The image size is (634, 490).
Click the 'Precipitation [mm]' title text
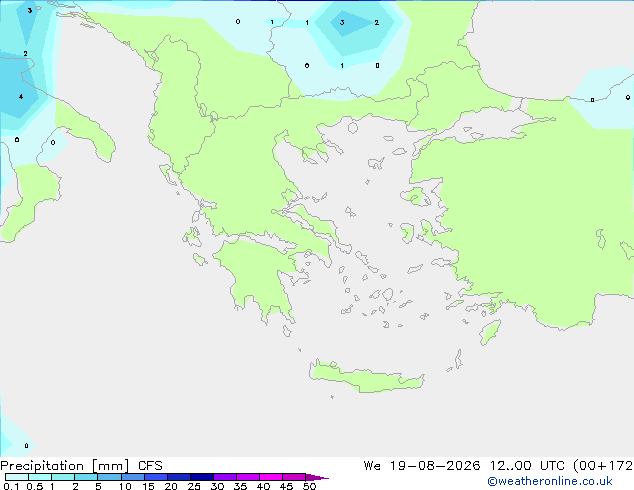pos(65,466)
